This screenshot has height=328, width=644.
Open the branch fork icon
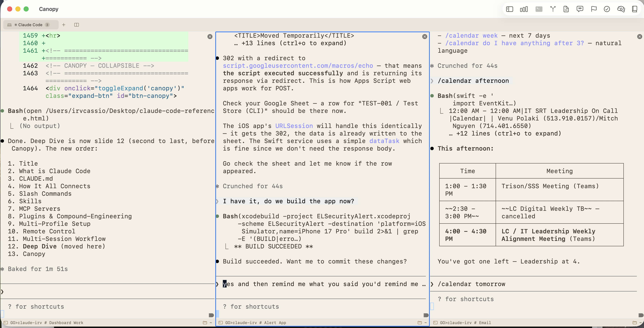click(x=553, y=9)
